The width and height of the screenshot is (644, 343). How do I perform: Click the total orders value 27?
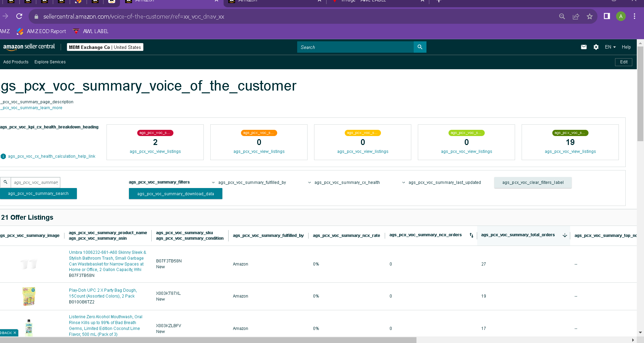(x=484, y=264)
